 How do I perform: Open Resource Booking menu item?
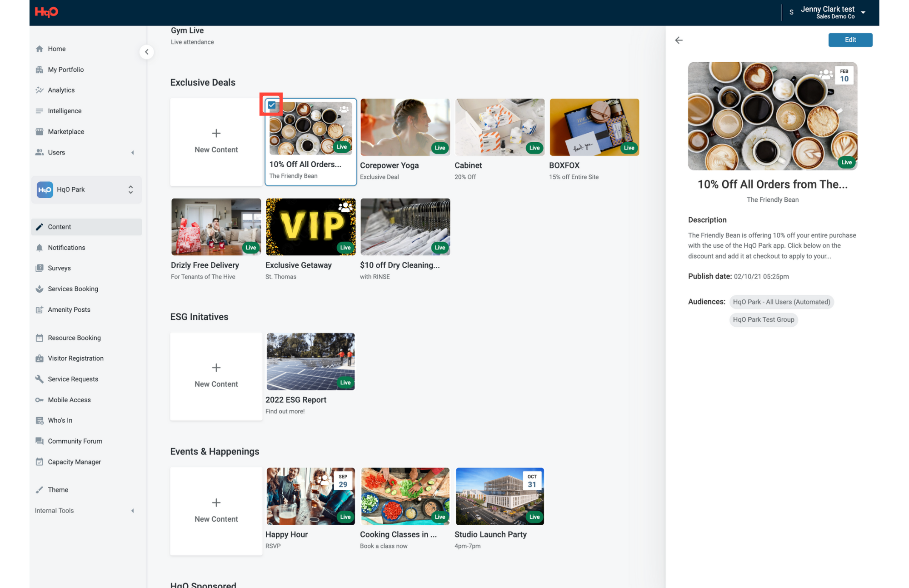click(x=74, y=338)
